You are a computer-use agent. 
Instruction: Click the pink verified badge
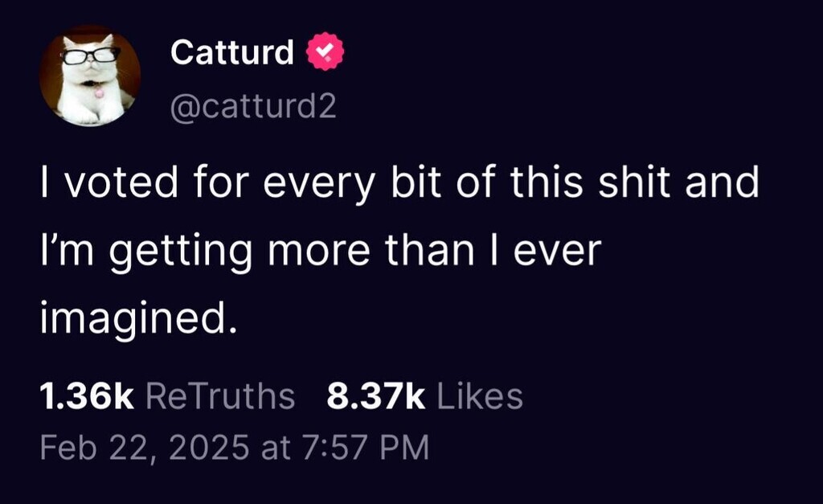click(326, 53)
